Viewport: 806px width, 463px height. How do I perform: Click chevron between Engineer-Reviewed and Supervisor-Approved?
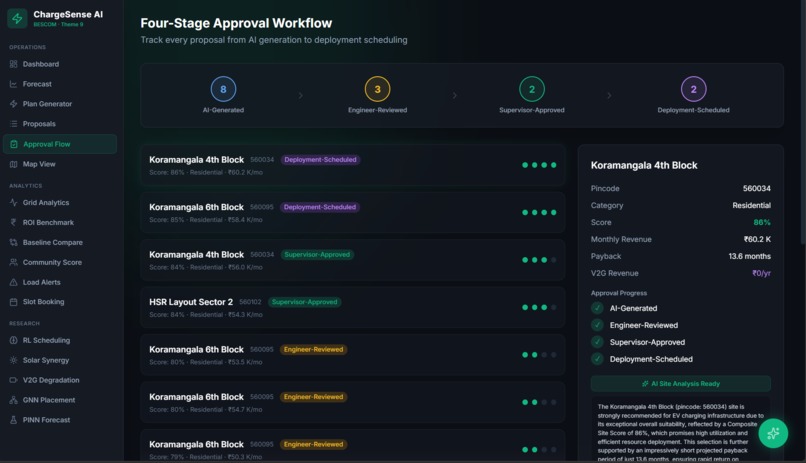click(454, 96)
